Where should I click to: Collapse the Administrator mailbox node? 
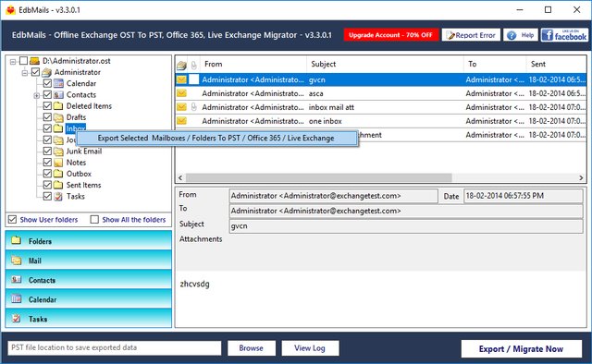(25, 72)
